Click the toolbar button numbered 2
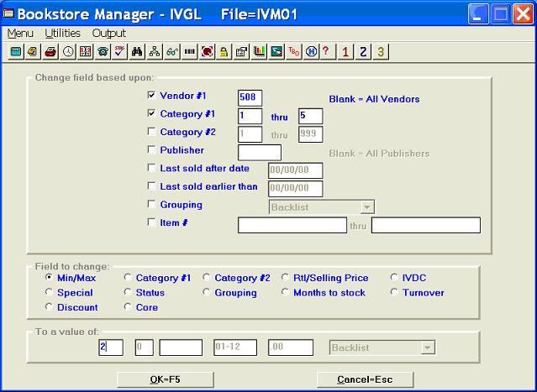The width and height of the screenshot is (537, 392). pos(363,51)
